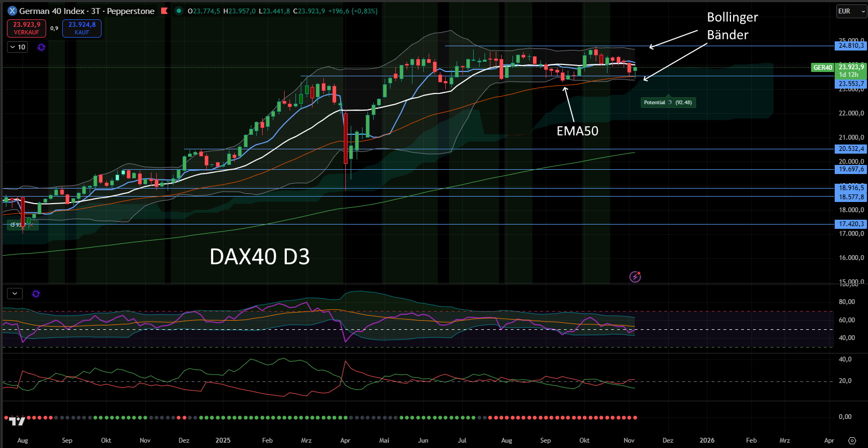Select the Bollinger Bänder text annotation
Image resolution: width=868 pixels, height=448 pixels.
tap(732, 26)
